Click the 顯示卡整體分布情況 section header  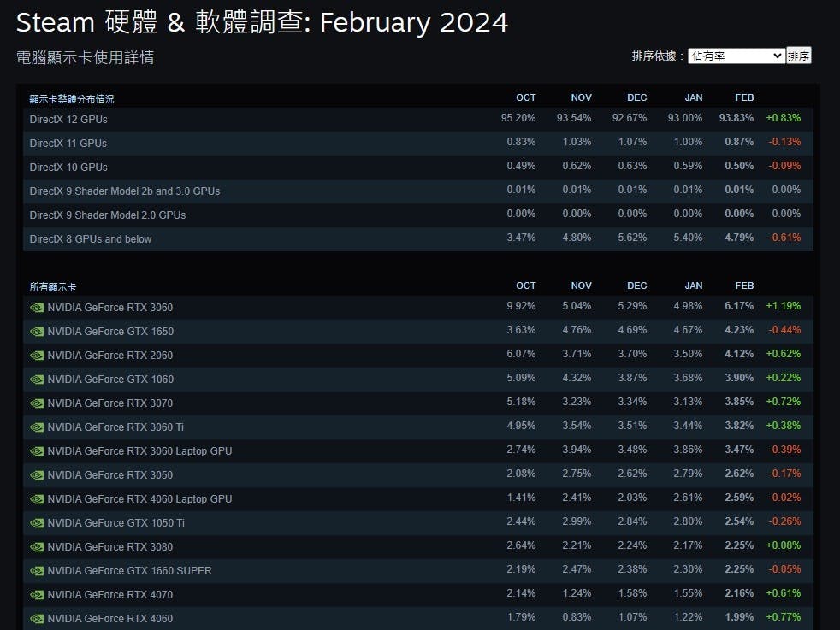point(72,99)
